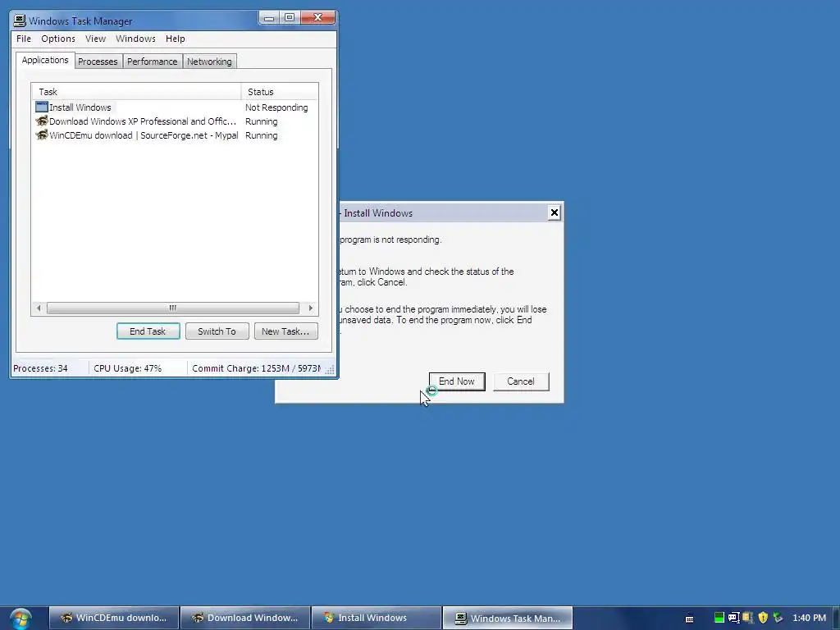Switch to the Performance tab

[152, 62]
